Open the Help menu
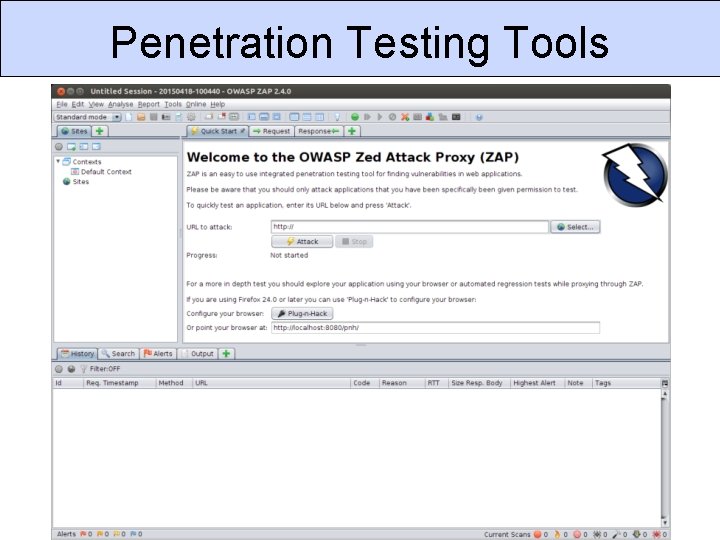 [x=218, y=104]
